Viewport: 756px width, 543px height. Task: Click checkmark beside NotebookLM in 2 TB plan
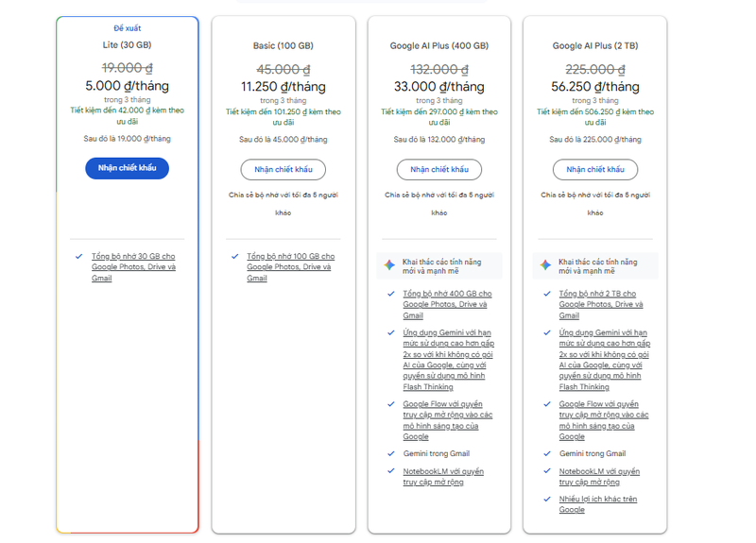pos(547,471)
